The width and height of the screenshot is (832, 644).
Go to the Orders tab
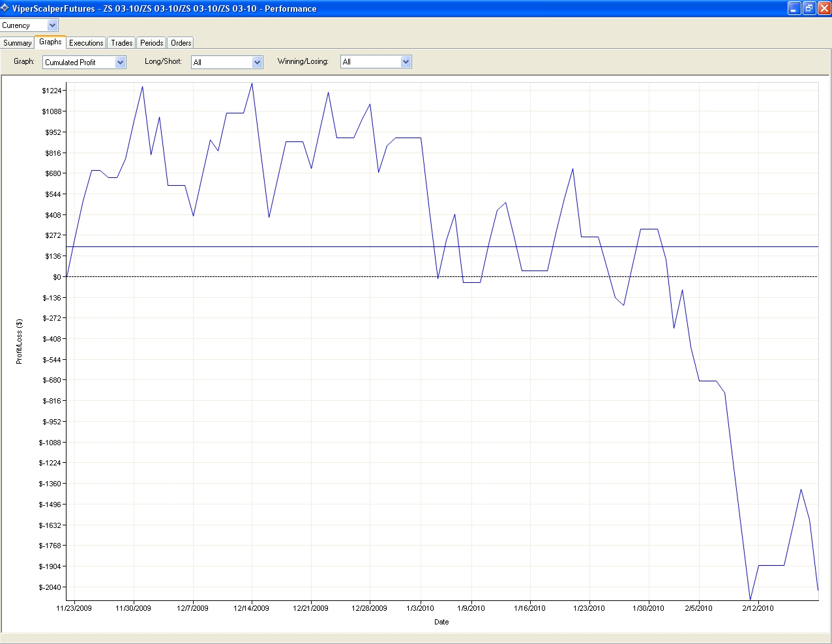click(x=181, y=43)
